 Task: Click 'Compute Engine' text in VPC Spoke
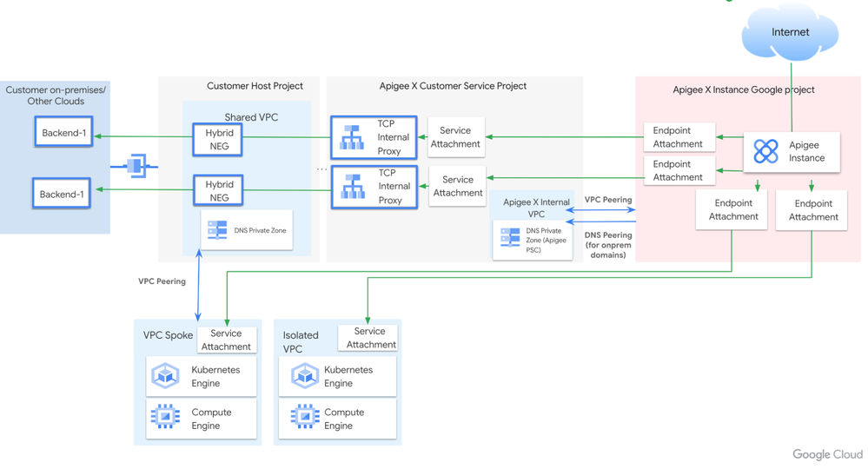211,419
